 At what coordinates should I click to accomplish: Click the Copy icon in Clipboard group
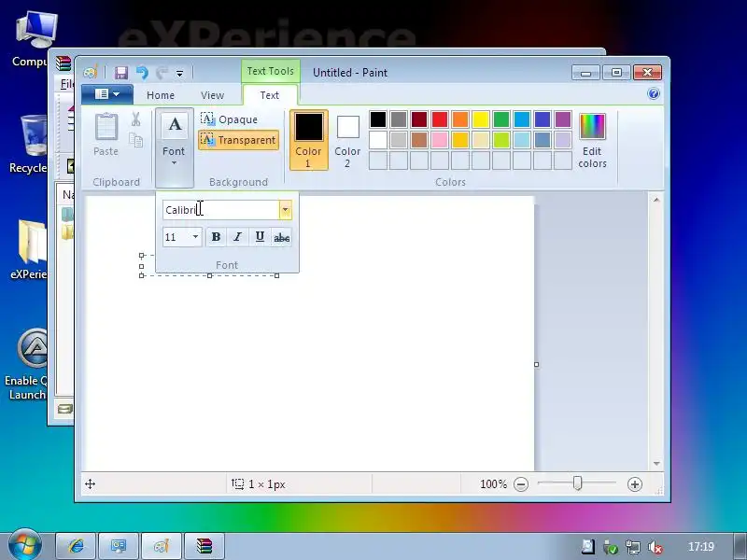click(x=135, y=140)
